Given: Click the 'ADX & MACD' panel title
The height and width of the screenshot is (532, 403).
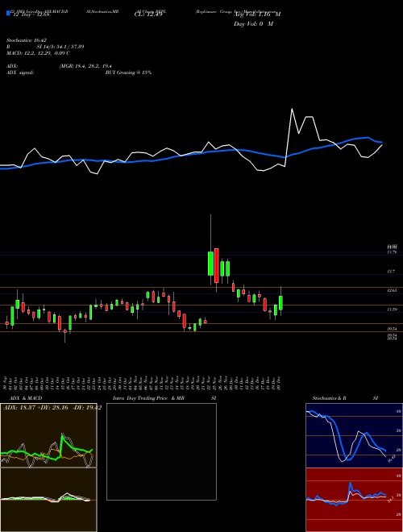Looking at the screenshot, I should [x=26, y=398].
